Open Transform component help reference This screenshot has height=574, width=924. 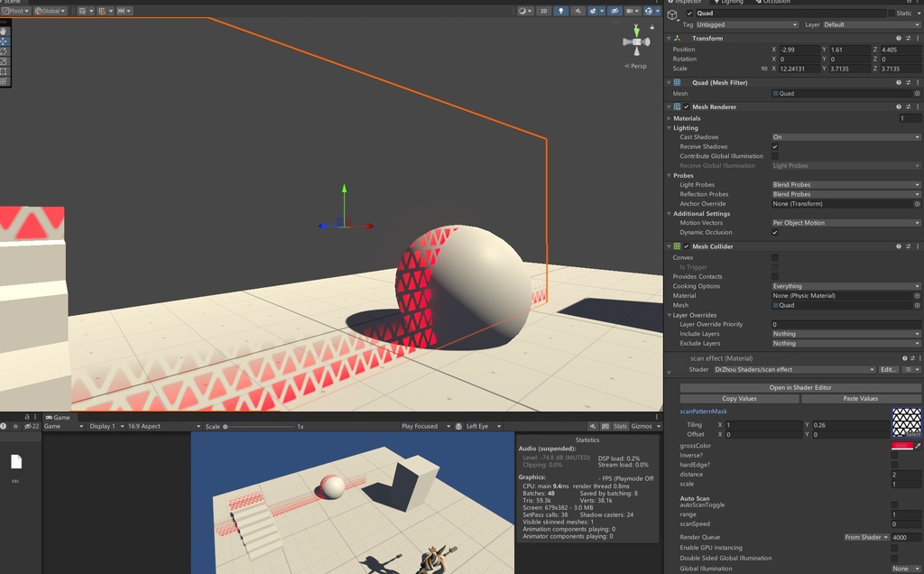(x=899, y=38)
